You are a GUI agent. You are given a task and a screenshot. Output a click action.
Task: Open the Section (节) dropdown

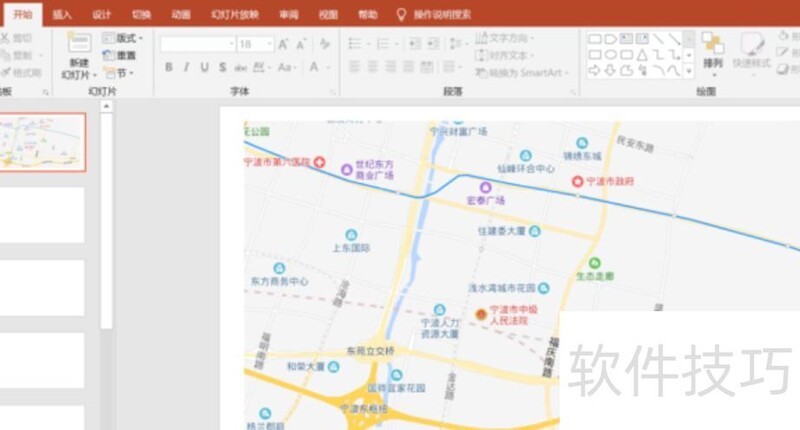(x=119, y=73)
